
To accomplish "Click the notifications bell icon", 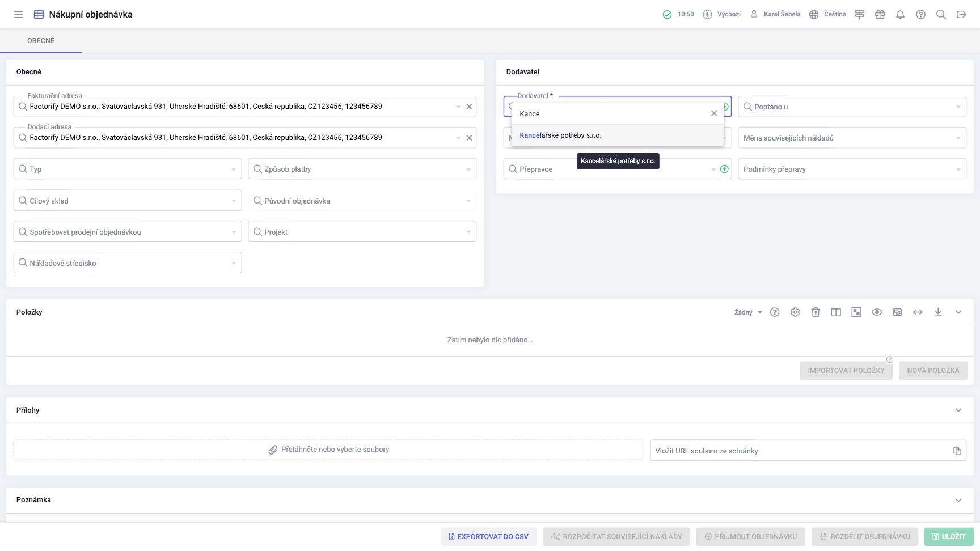I will [900, 15].
